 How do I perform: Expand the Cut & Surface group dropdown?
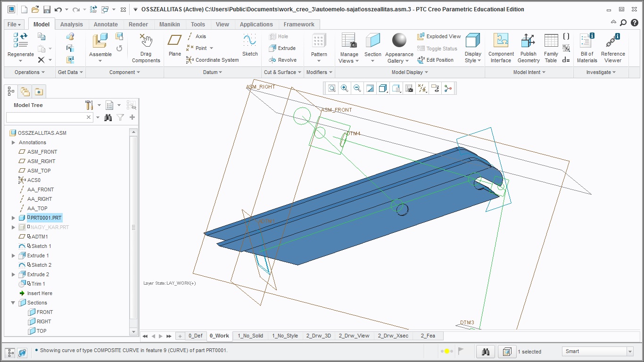click(282, 72)
